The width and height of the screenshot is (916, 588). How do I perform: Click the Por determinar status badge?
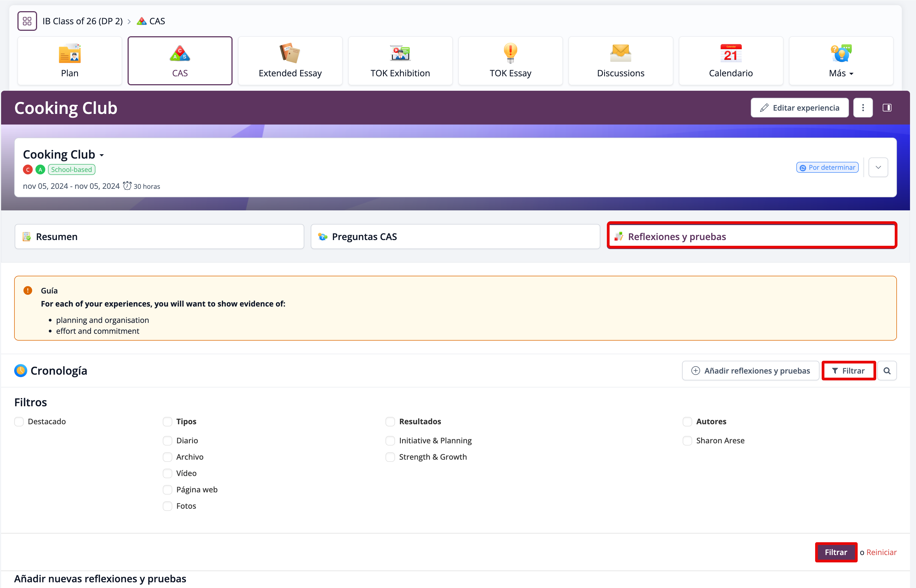click(x=827, y=167)
